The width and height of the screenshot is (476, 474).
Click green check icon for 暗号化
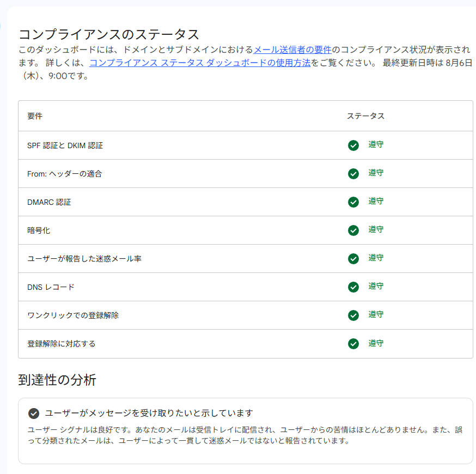click(353, 230)
